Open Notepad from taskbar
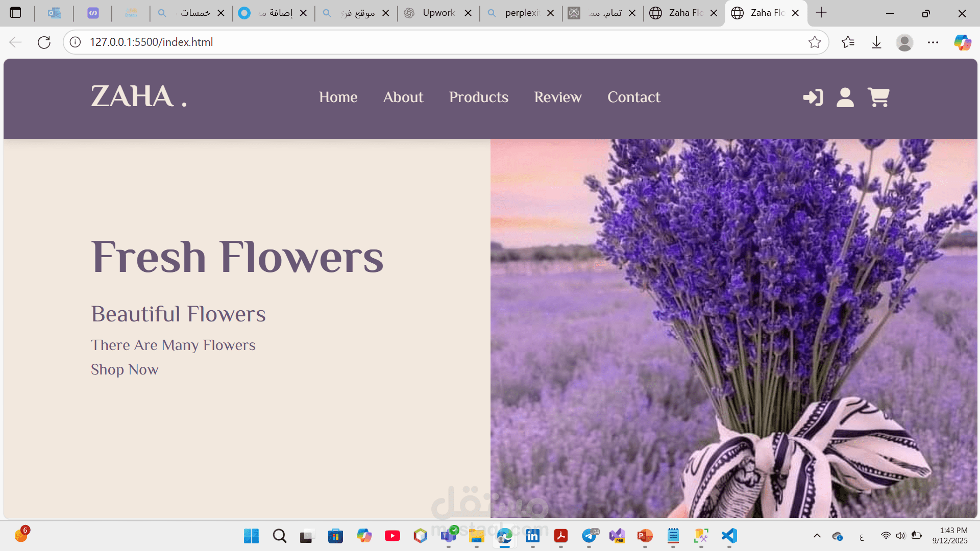 pos(673,536)
